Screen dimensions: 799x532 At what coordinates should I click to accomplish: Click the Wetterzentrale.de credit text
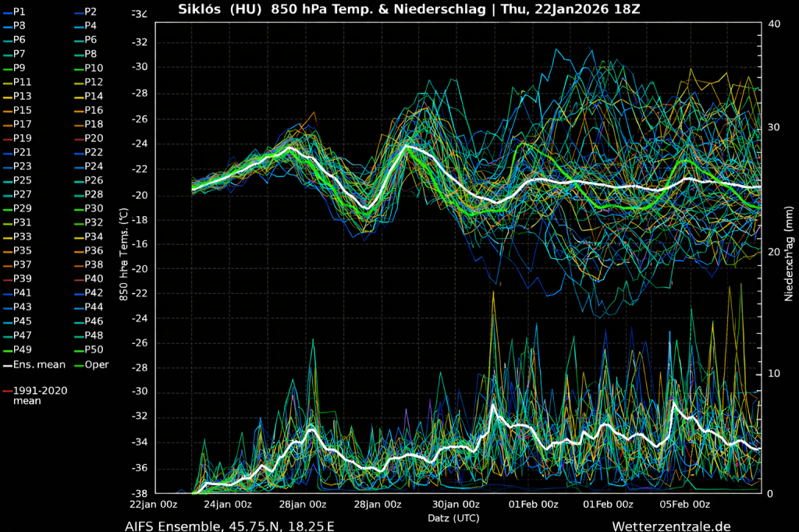click(x=671, y=527)
